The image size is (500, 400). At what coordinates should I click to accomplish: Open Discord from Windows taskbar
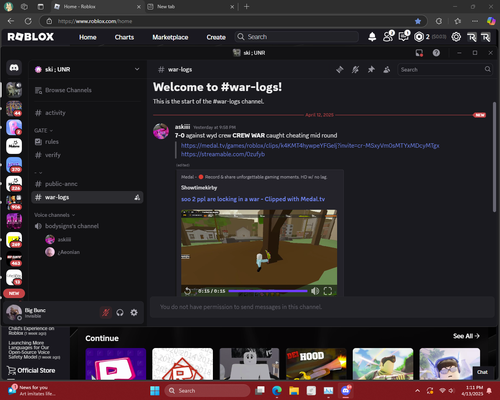coord(346,390)
